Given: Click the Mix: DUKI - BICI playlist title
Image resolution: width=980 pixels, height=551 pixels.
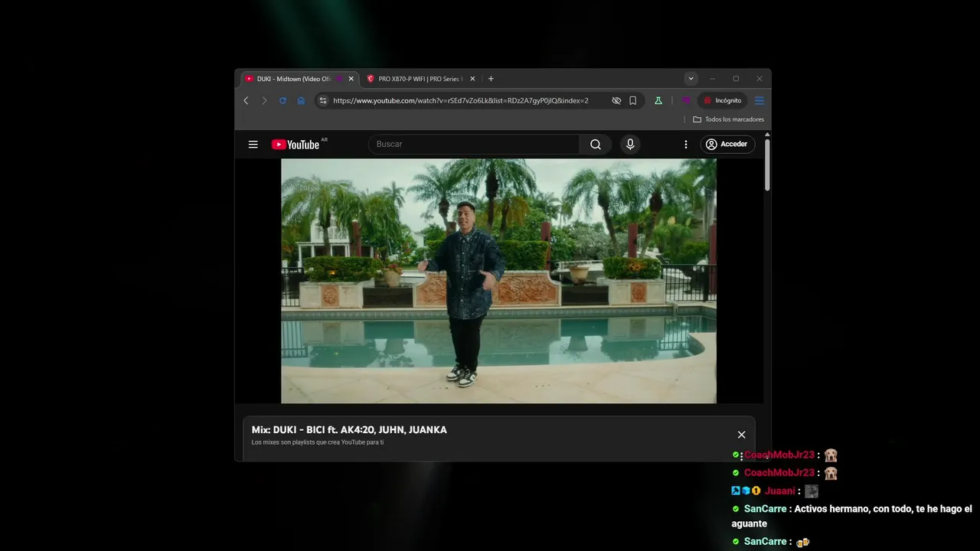Looking at the screenshot, I should point(349,430).
